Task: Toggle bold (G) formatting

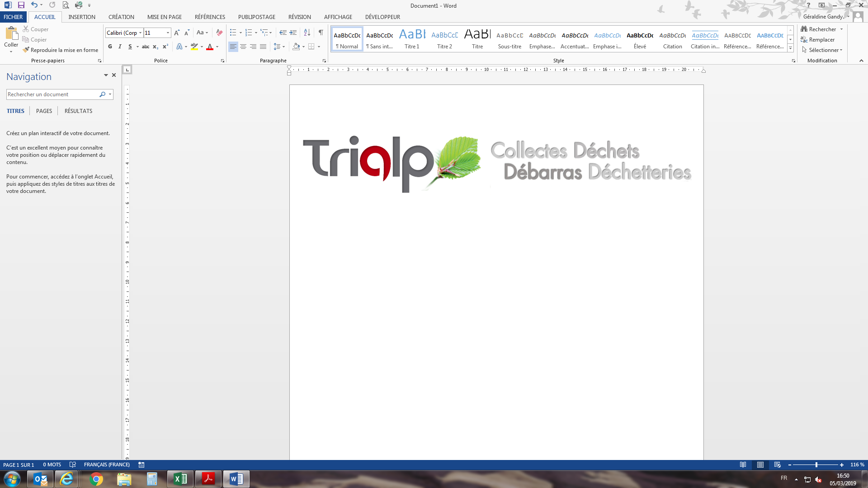Action: click(110, 47)
